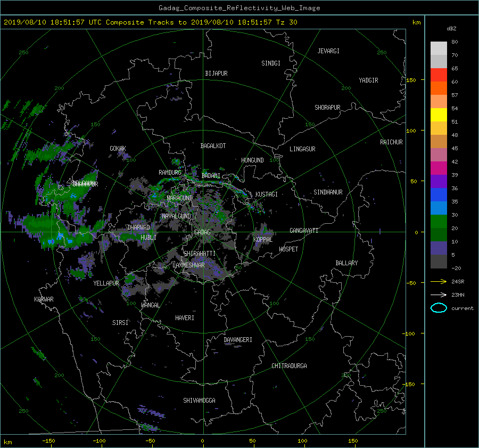Click the YELLAPUR city label

pyautogui.click(x=106, y=283)
